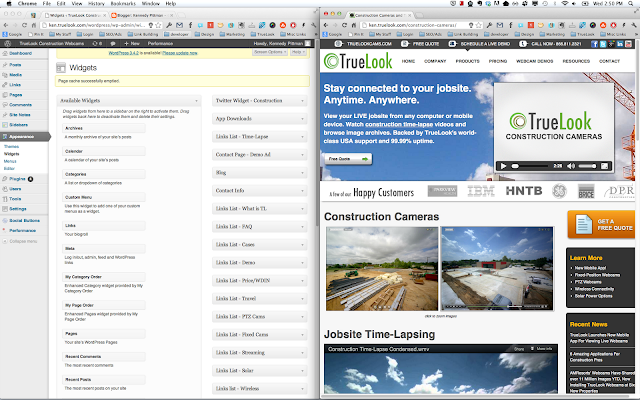Click the IBM customer logo
The height and width of the screenshot is (400, 640).
pyautogui.click(x=481, y=191)
